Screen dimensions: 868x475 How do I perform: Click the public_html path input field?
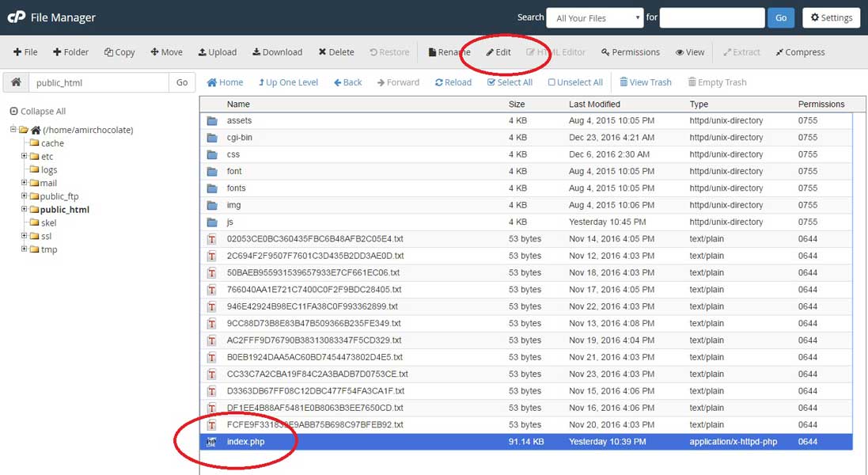(99, 82)
